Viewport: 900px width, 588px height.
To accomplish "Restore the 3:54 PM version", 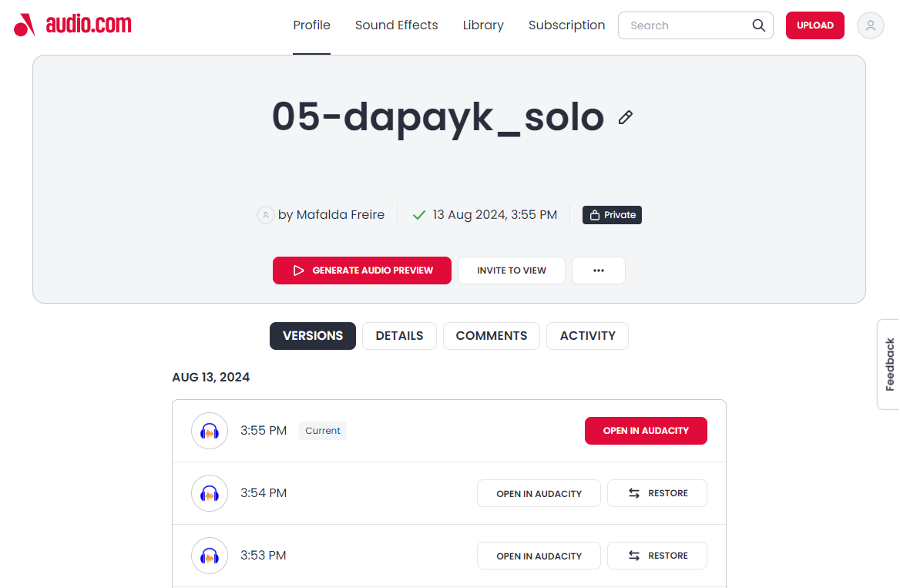I will 657,493.
